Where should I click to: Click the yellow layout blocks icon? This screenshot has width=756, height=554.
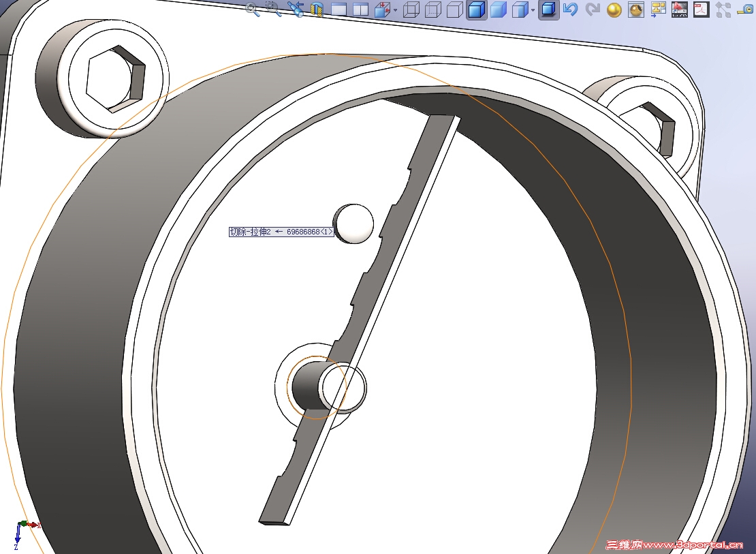[658, 10]
